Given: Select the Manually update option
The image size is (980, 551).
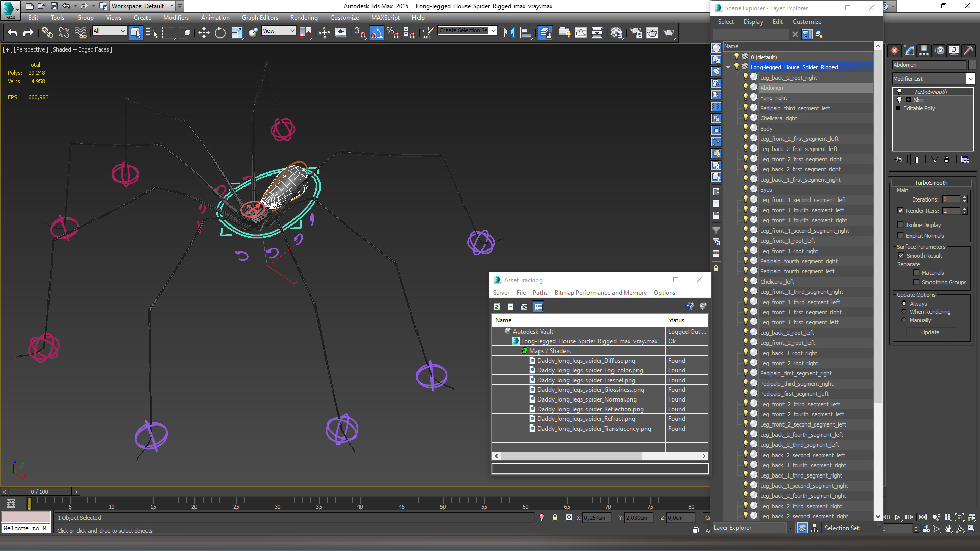Looking at the screenshot, I should point(904,320).
